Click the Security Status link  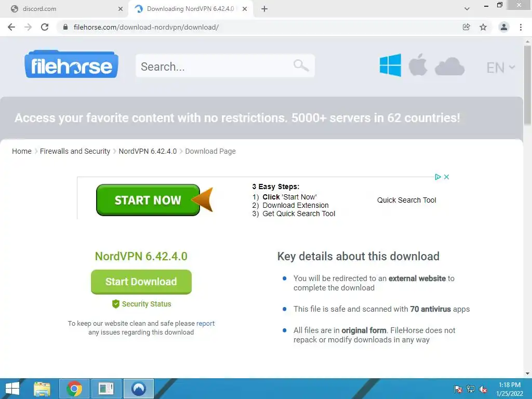click(x=146, y=304)
